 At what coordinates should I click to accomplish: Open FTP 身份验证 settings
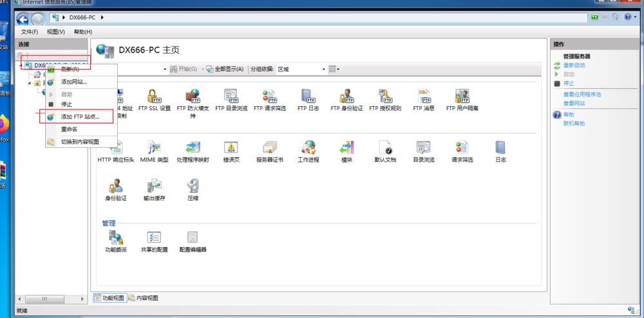346,100
